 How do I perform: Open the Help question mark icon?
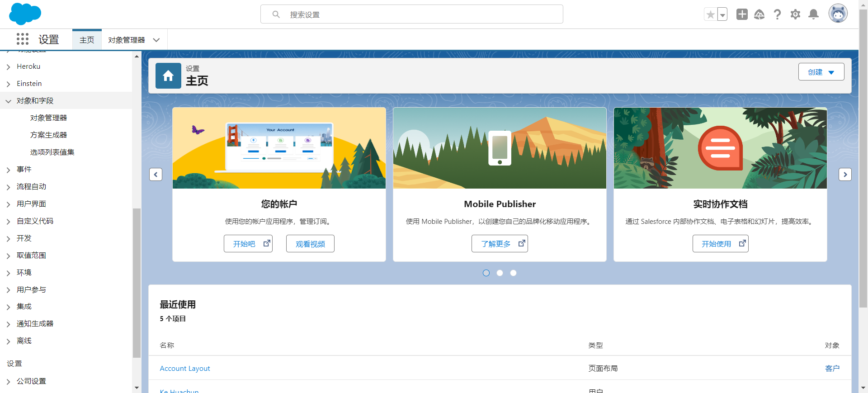[x=777, y=14]
